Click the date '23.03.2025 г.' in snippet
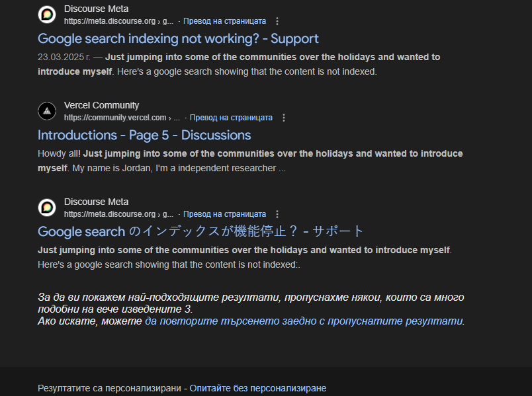 [64, 57]
